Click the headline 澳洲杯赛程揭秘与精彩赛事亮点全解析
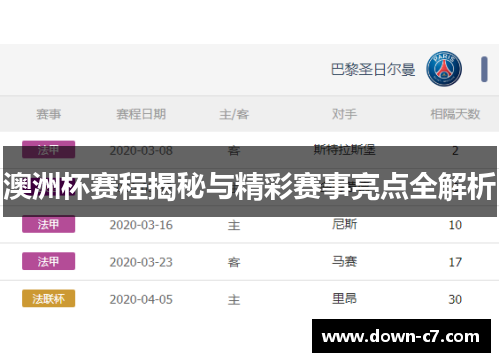 click(250, 186)
